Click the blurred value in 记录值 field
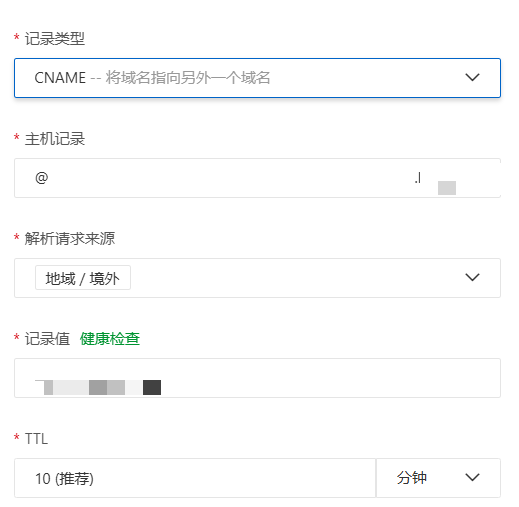519x507 pixels. click(x=98, y=387)
